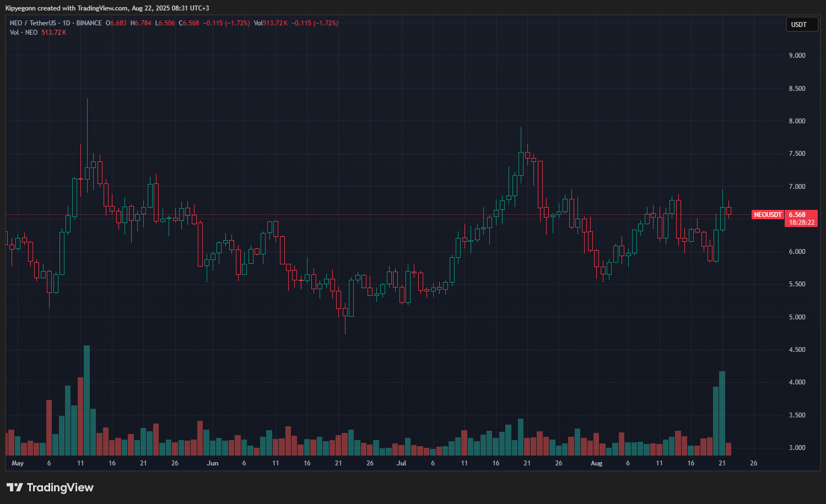Select the tallest August volume bar
This screenshot has width=826, height=504.
coord(722,413)
